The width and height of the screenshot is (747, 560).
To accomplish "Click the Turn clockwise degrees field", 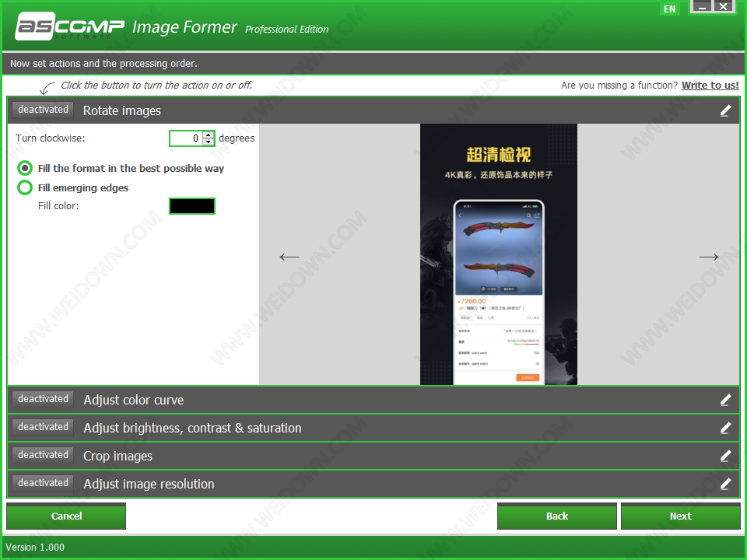I will (186, 138).
